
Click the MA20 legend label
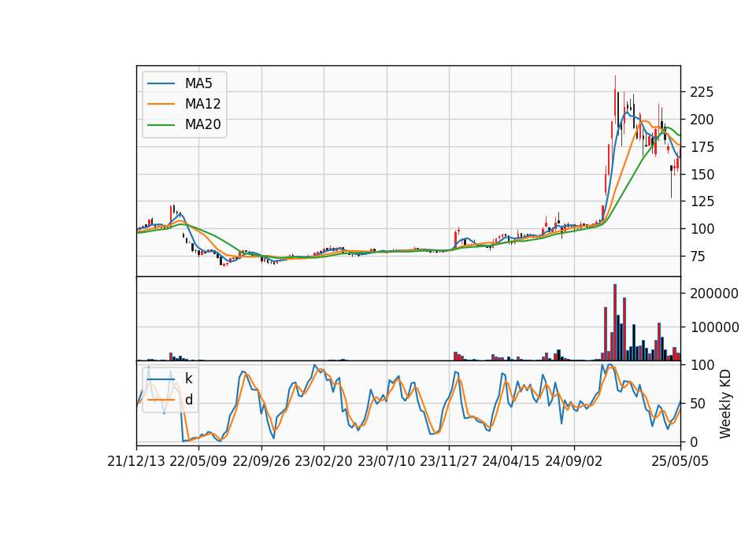click(202, 125)
